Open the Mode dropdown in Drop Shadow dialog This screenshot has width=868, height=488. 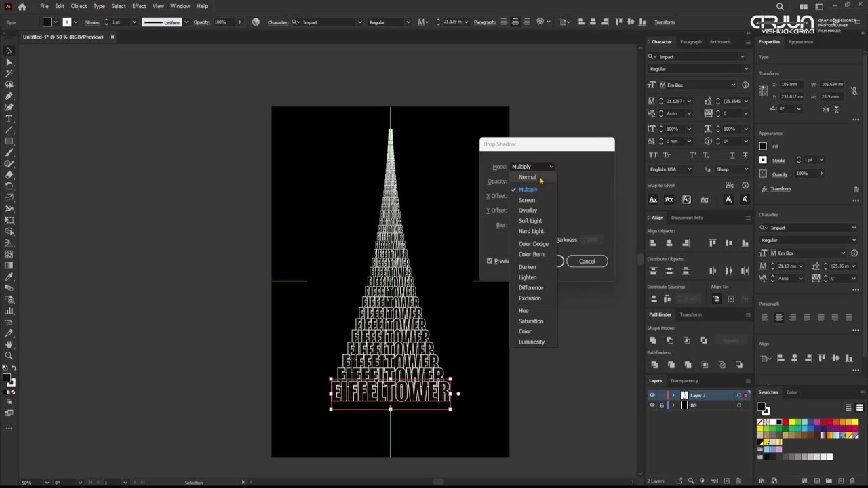tap(532, 167)
